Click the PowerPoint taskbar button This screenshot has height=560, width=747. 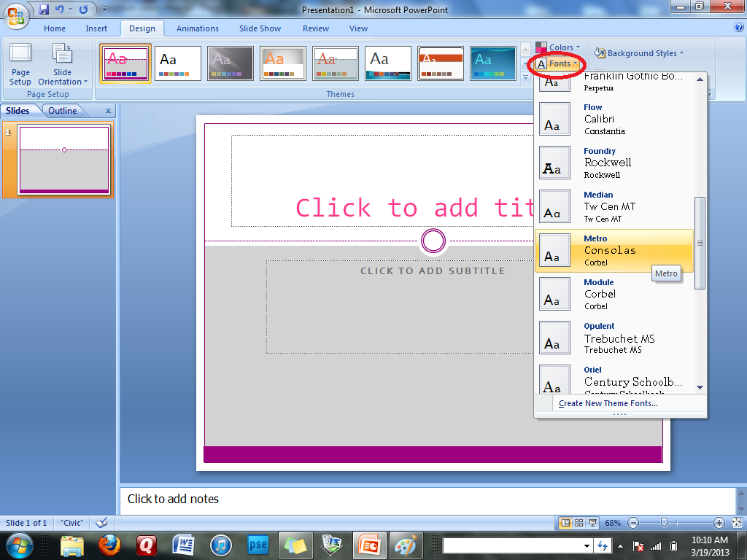coord(368,545)
